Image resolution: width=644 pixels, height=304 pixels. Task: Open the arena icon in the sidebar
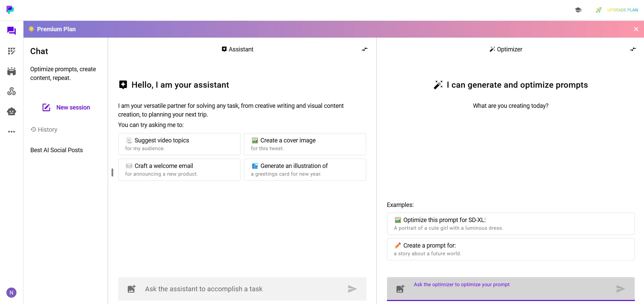[x=12, y=71]
